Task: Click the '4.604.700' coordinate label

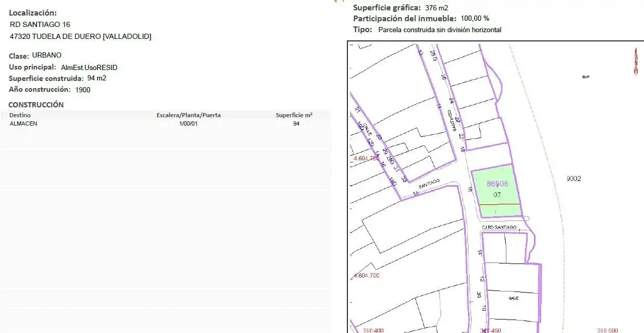Action: tap(366, 275)
